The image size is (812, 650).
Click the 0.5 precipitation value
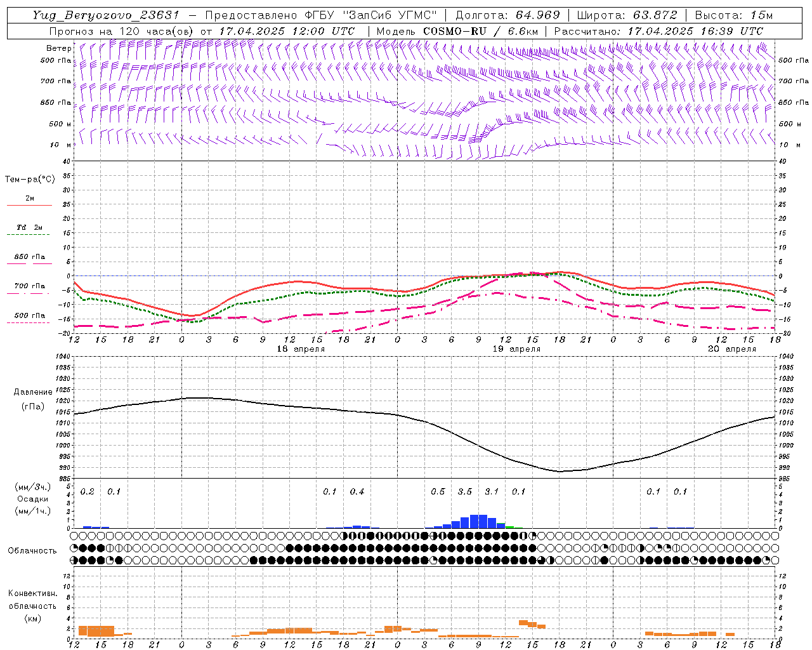438,492
